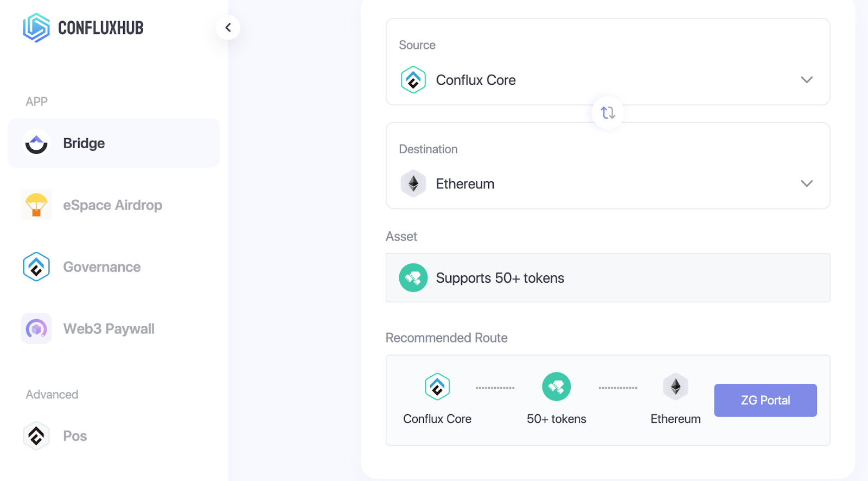Expand the Destination network dropdown arrow
The image size is (868, 481).
tap(807, 183)
